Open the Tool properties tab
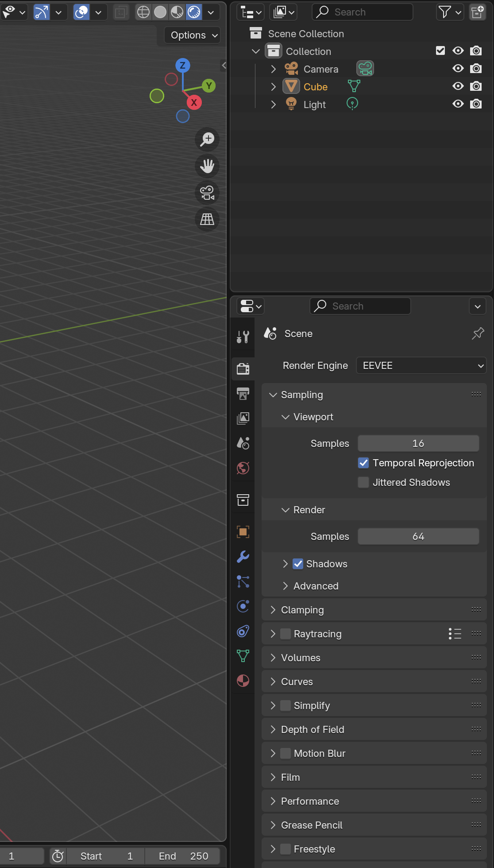Viewport: 494px width, 868px height. 243,337
